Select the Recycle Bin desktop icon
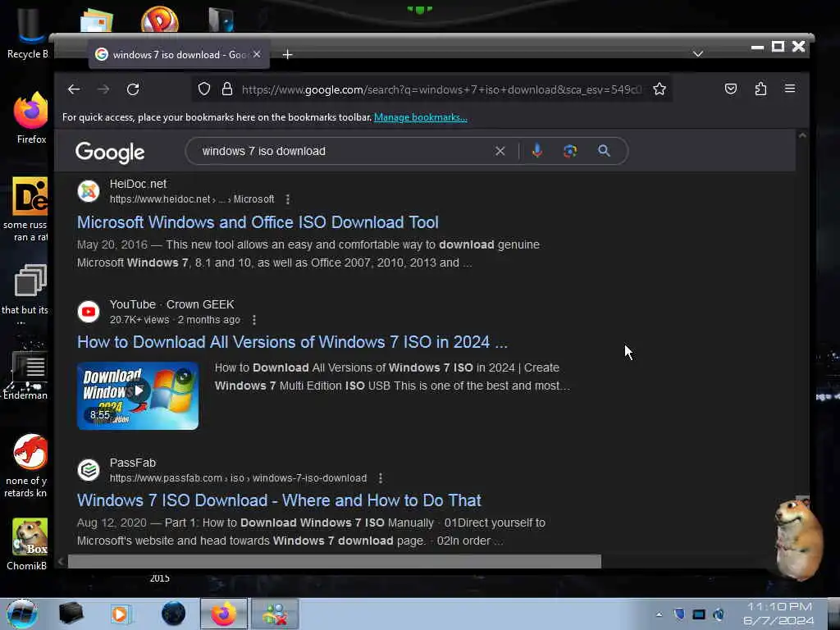This screenshot has width=840, height=630. click(27, 32)
